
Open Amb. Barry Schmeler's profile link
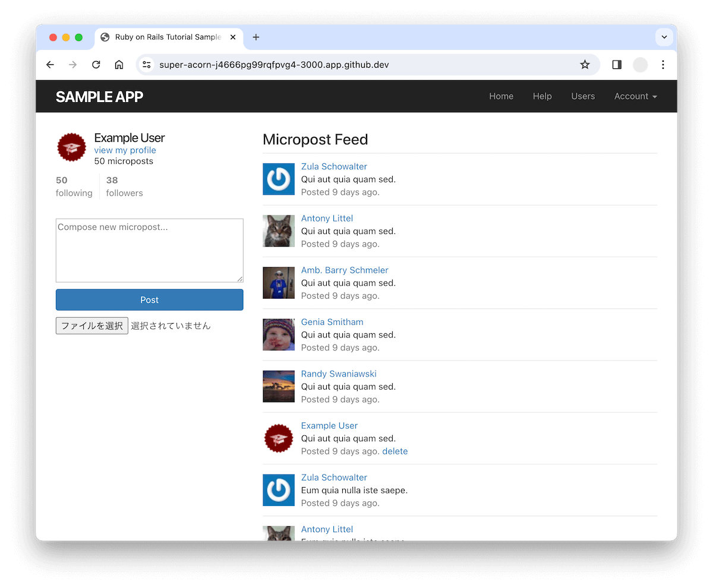(345, 270)
